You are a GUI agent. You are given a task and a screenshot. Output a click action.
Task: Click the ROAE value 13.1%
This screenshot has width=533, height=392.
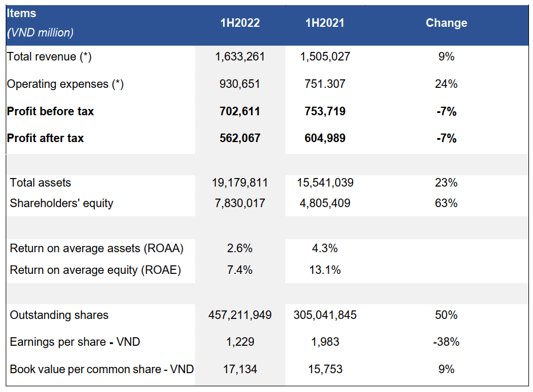tap(325, 270)
